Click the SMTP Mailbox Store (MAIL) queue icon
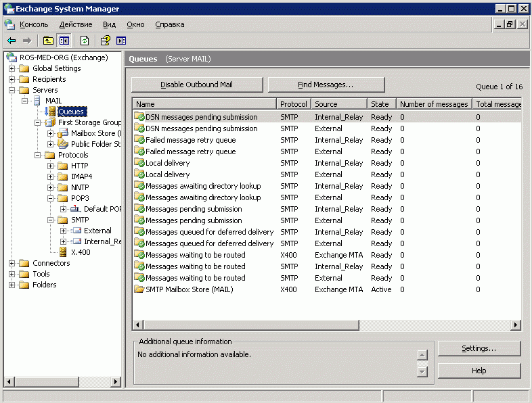This screenshot has width=532, height=403. click(x=139, y=289)
